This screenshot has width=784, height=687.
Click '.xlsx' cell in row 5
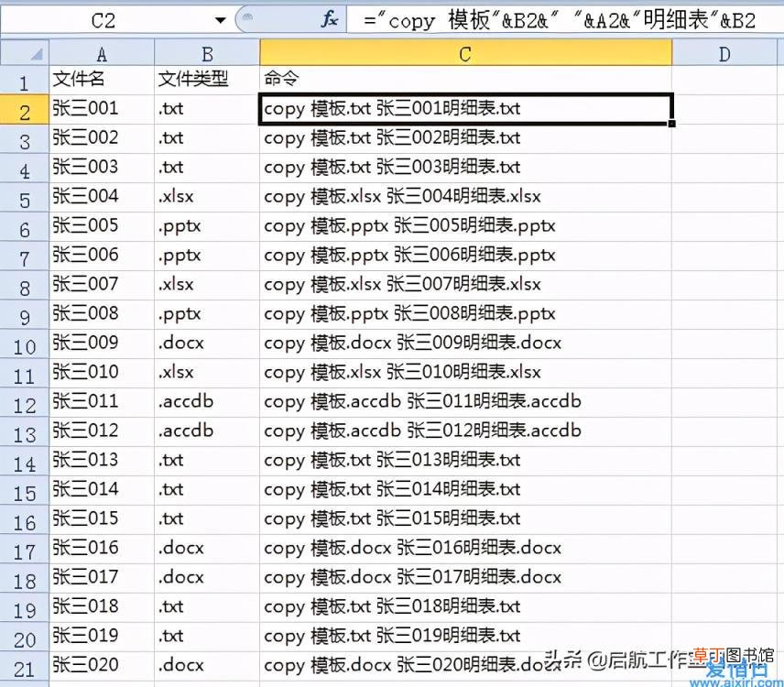[207, 197]
